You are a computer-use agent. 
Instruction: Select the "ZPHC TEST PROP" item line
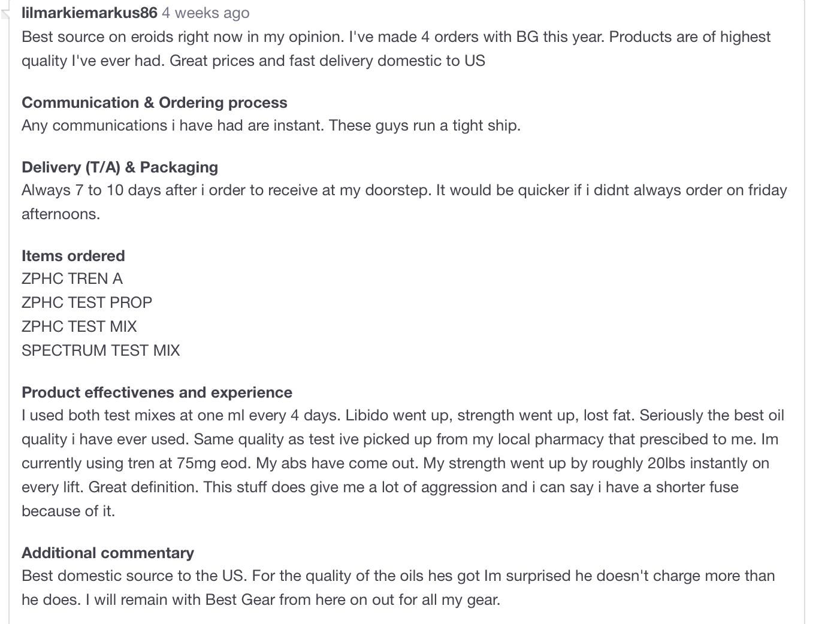pyautogui.click(x=87, y=302)
